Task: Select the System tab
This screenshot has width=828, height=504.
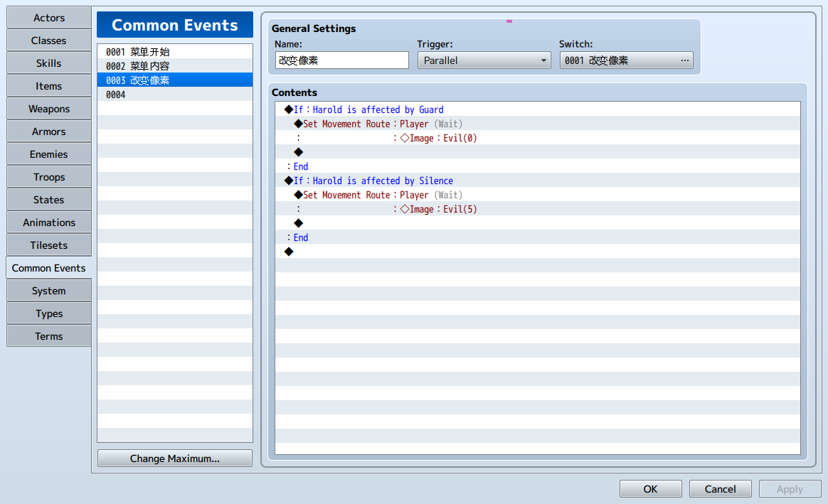Action: [49, 290]
